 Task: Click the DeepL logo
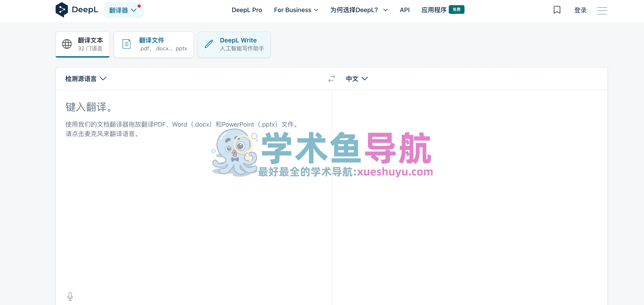[77, 10]
